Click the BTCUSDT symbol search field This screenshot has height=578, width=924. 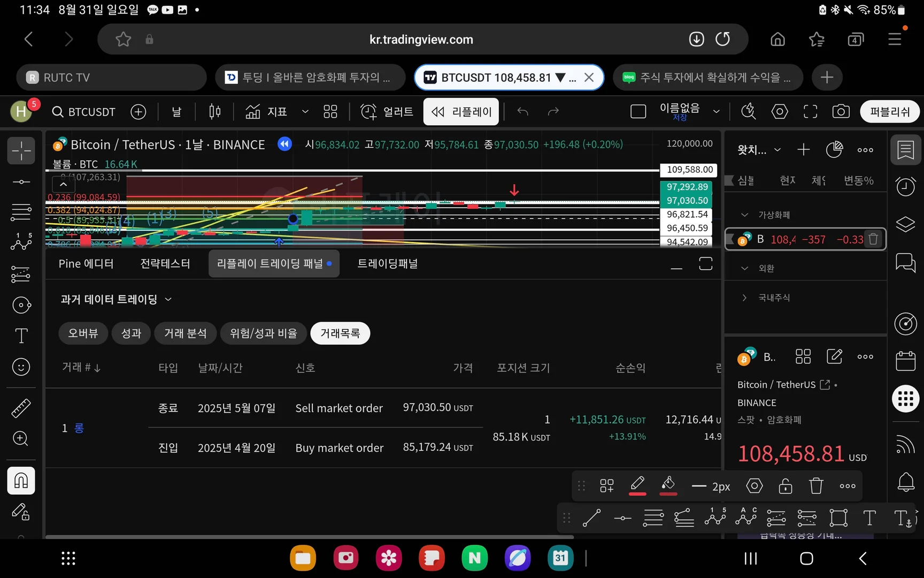83,111
